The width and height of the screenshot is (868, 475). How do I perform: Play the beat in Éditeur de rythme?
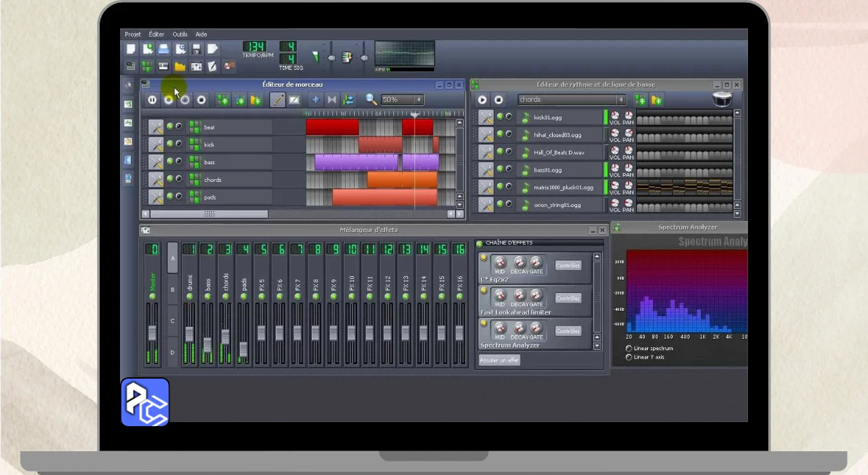click(x=482, y=100)
